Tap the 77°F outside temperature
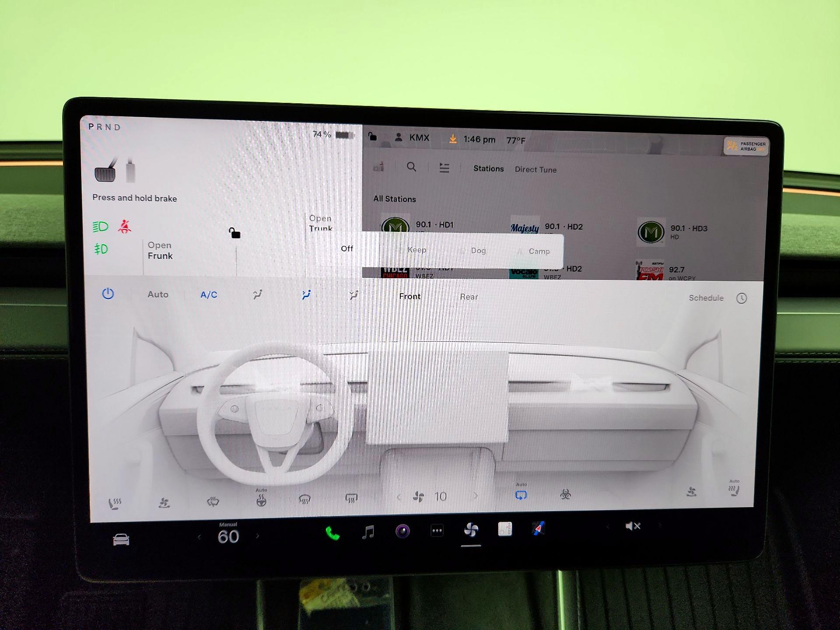The width and height of the screenshot is (840, 630). 516,140
